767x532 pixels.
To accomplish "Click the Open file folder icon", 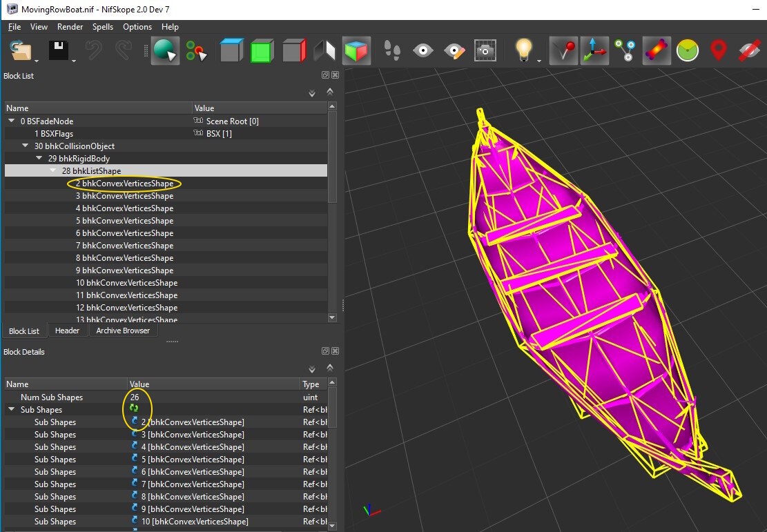I will coord(21,51).
